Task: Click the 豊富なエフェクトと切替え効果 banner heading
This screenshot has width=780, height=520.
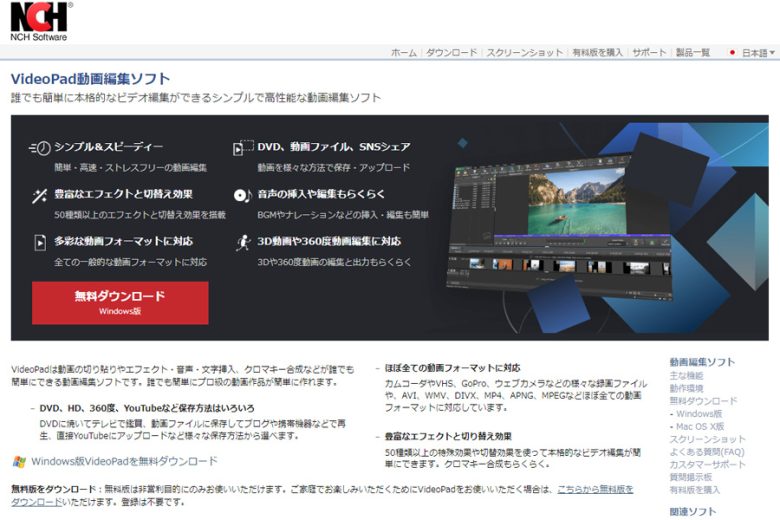Action: [123, 194]
